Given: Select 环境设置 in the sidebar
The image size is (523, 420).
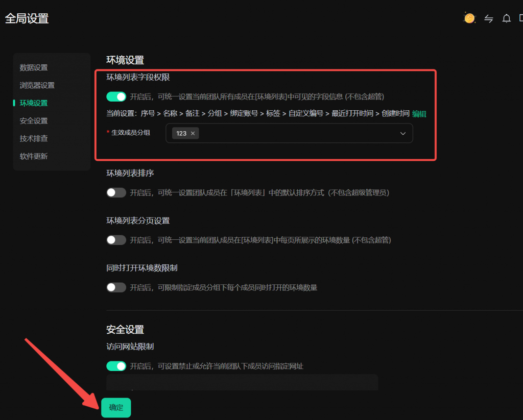Looking at the screenshot, I should point(34,103).
